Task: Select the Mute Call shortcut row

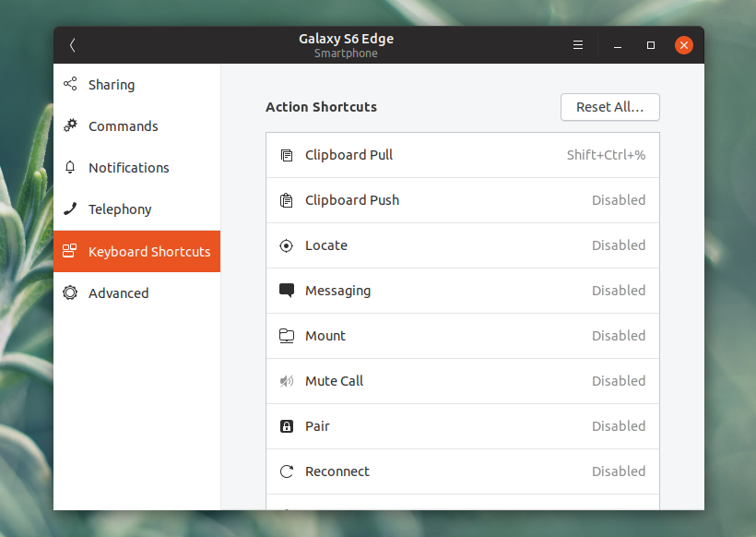Action: (461, 381)
